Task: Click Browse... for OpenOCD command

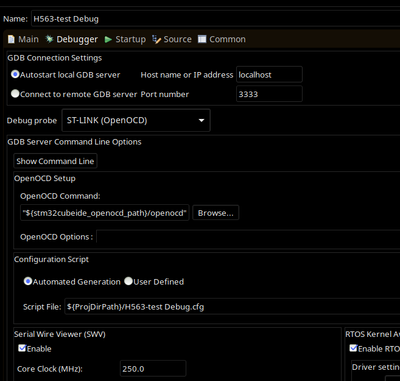Action: click(x=216, y=213)
